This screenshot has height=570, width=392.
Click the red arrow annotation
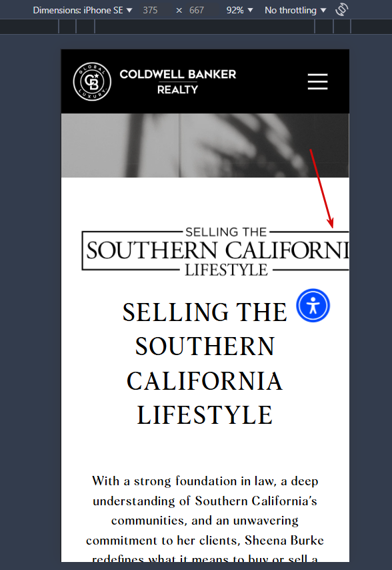pos(321,188)
